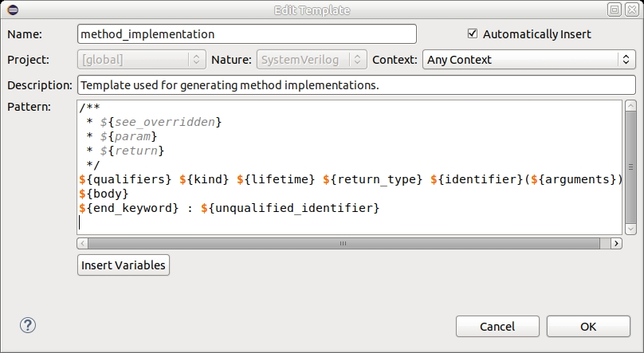
Task: Click the Eclipse icon in title bar
Action: [x=13, y=10]
